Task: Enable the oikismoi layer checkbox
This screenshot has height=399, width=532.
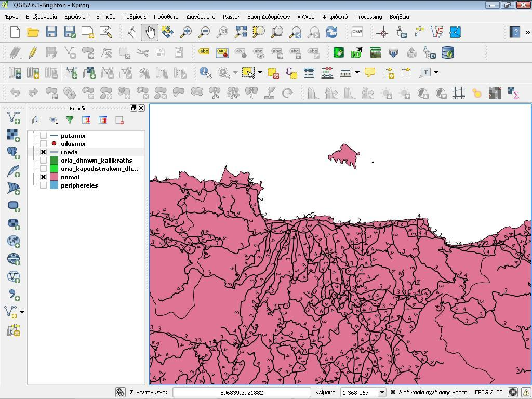Action: click(43, 144)
